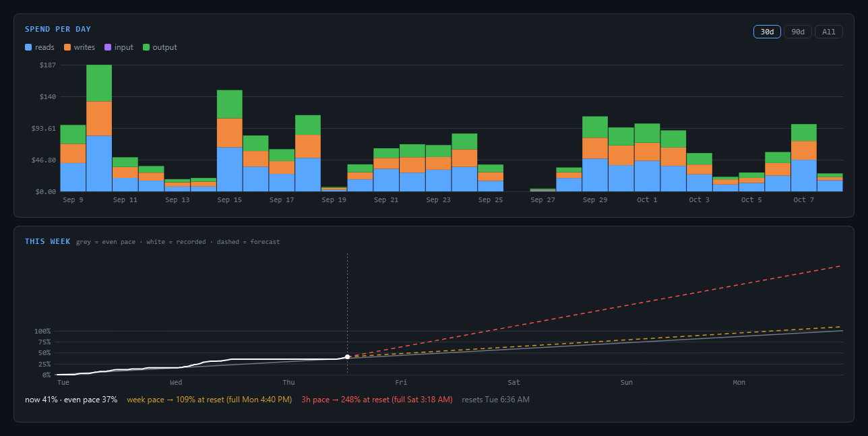This screenshot has width=868, height=436.
Task: Click the Sep 25 date label
Action: click(491, 200)
